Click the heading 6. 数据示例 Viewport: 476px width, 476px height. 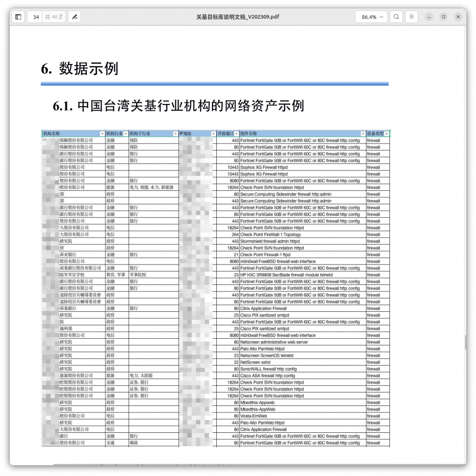pos(80,69)
